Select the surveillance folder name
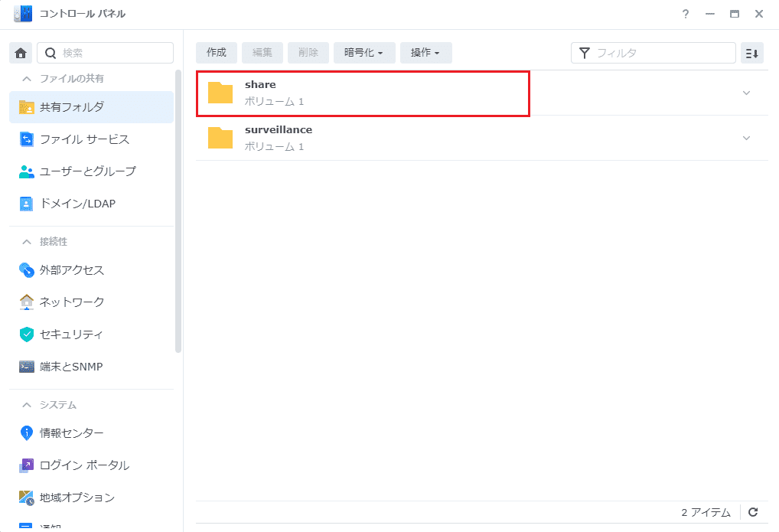The image size is (779, 532). pyautogui.click(x=279, y=130)
